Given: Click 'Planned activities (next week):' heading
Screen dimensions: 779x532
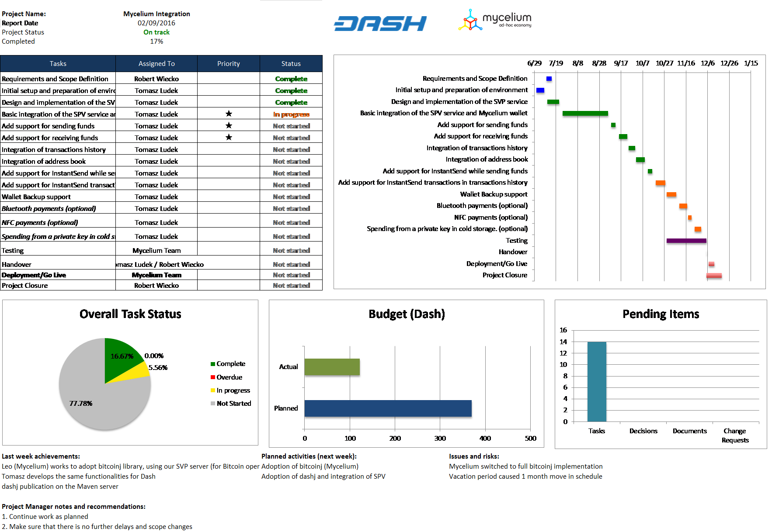Looking at the screenshot, I should pos(309,456).
